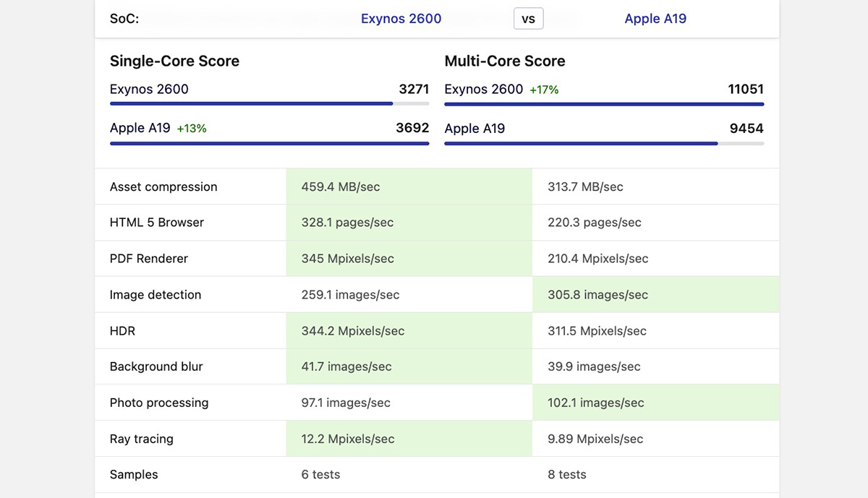The width and height of the screenshot is (868, 498).
Task: Select the Exynos 2600 multi-core score bar
Action: pyautogui.click(x=604, y=104)
